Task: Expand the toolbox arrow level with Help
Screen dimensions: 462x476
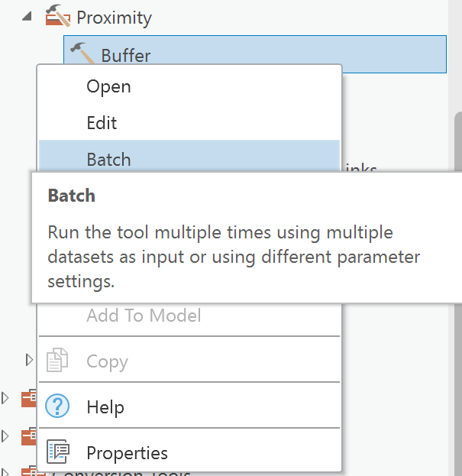Action: point(6,398)
